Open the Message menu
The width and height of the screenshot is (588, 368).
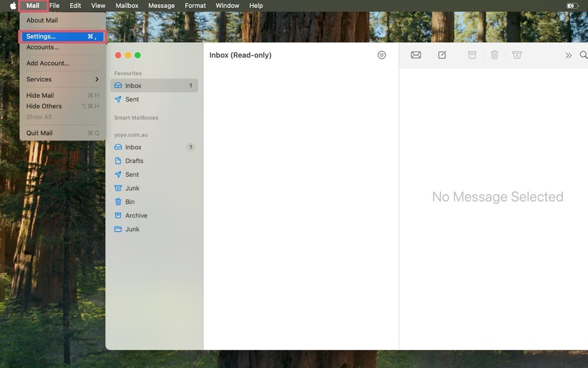(x=161, y=5)
